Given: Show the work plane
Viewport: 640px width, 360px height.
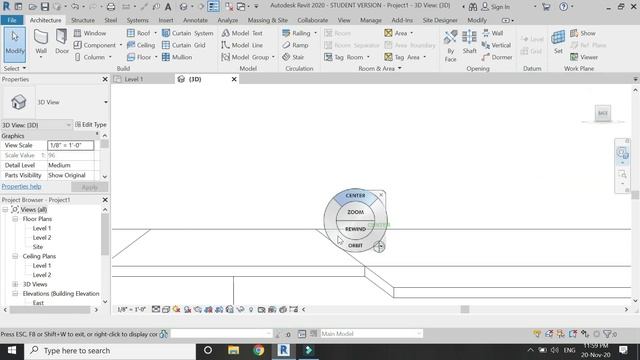Looking at the screenshot, I should (x=583, y=33).
